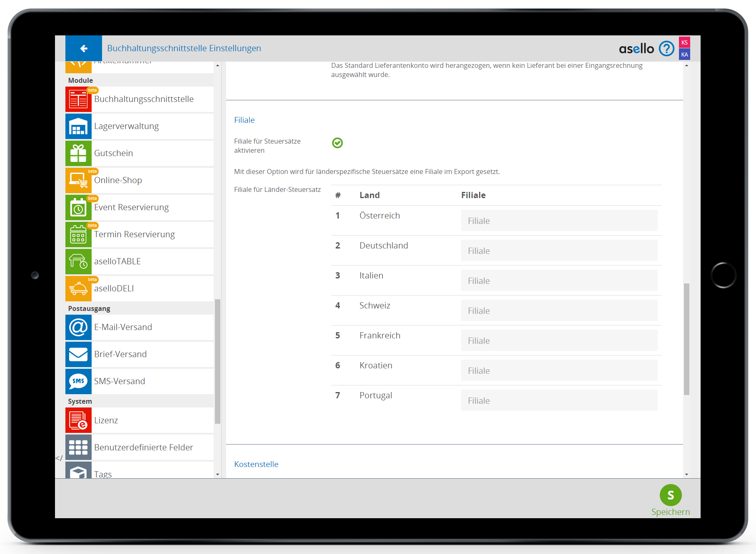Click the Event Reservierung calendar icon
Image resolution: width=756 pixels, height=554 pixels.
tap(78, 208)
